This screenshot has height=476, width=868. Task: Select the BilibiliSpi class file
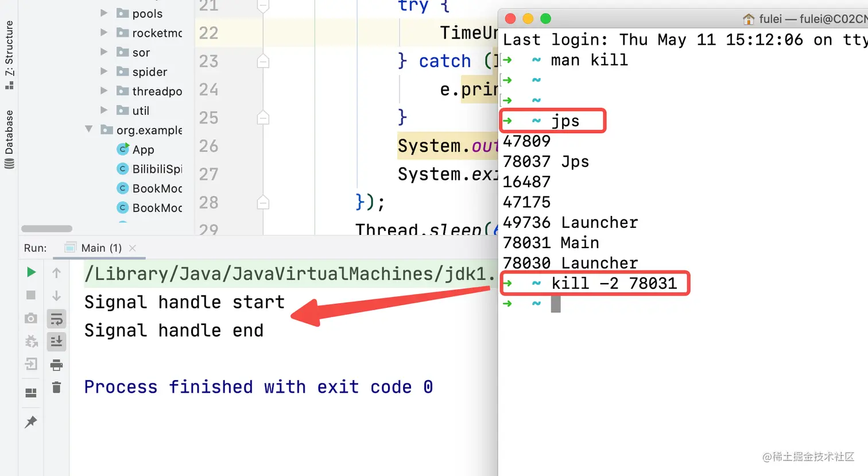click(x=157, y=169)
